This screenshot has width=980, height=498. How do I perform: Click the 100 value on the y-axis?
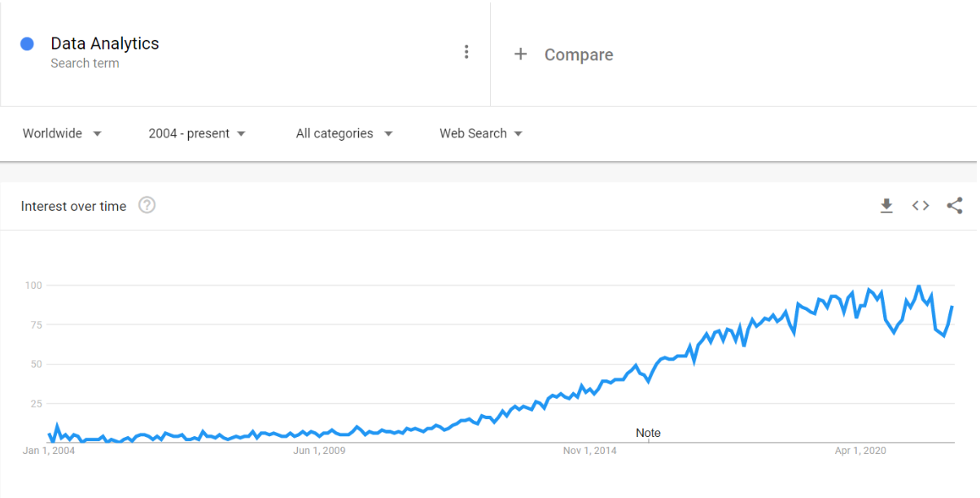pos(33,285)
